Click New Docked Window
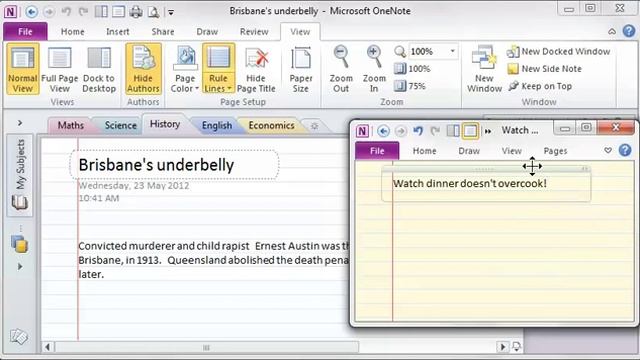 (558, 51)
